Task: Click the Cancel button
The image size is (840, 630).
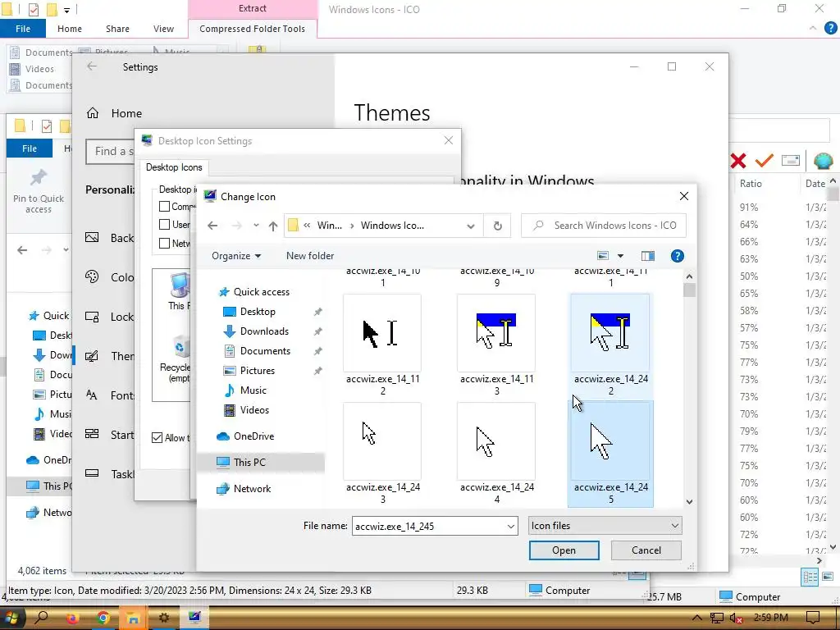Action: (646, 550)
